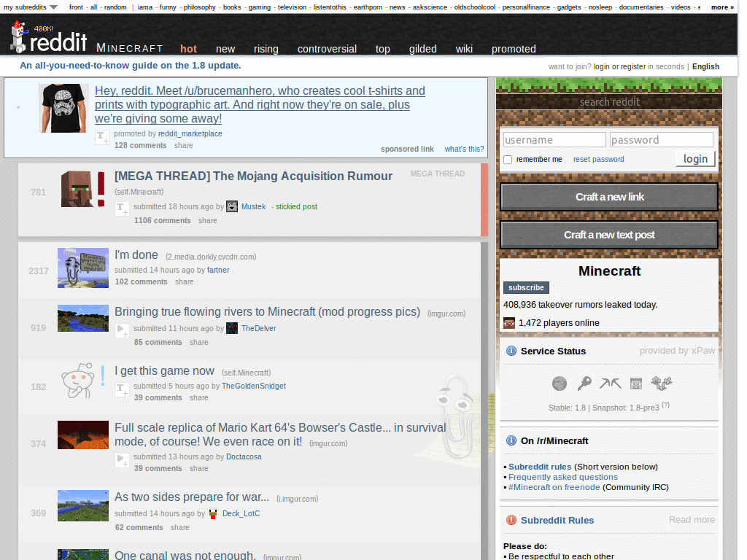747x560 pixels.
Task: Click TheDelver's user flair icon
Action: (232, 328)
